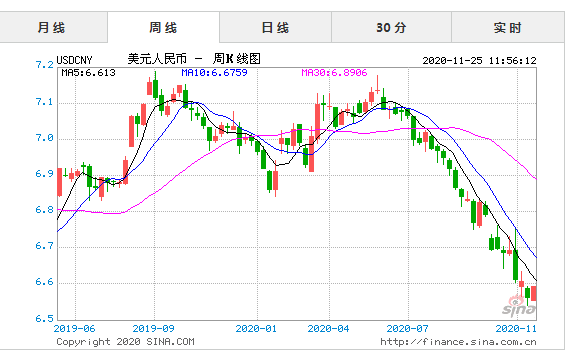Click the 2019-09 date axis label

point(153,329)
